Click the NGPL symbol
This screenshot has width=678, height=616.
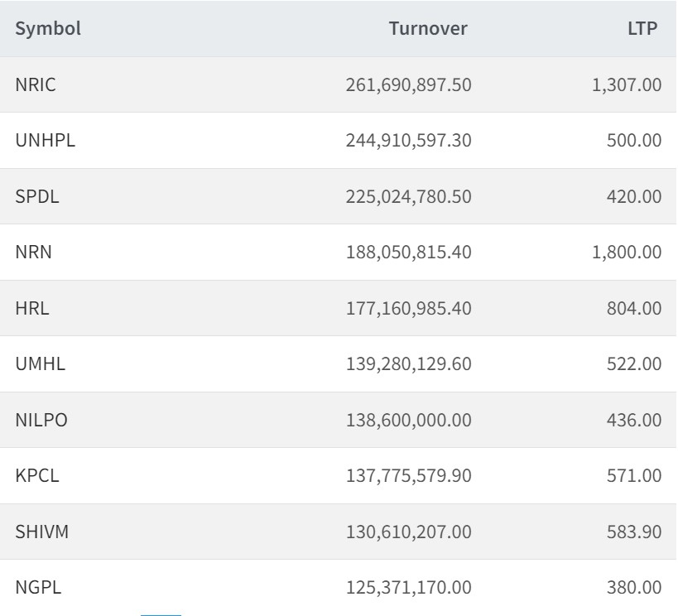pyautogui.click(x=38, y=588)
